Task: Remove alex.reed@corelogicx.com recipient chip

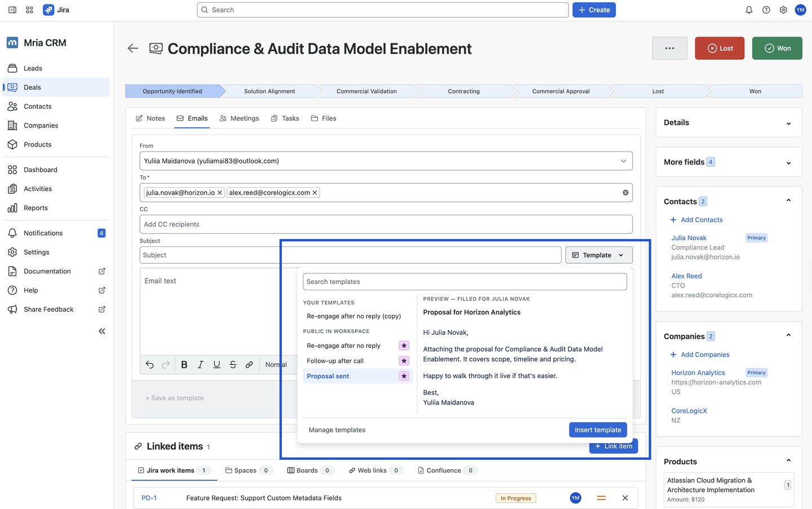Action: point(315,193)
